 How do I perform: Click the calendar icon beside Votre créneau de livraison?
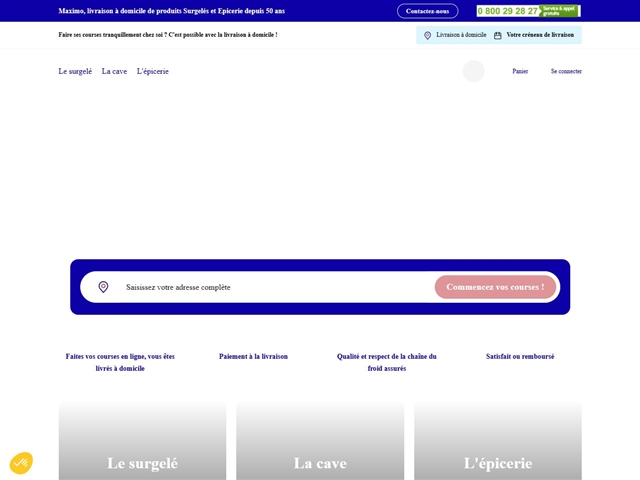[498, 35]
